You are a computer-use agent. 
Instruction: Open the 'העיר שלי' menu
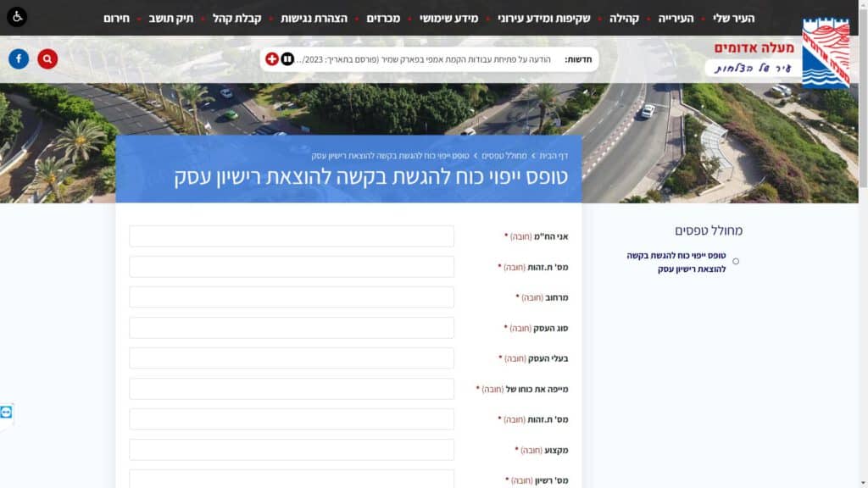733,18
